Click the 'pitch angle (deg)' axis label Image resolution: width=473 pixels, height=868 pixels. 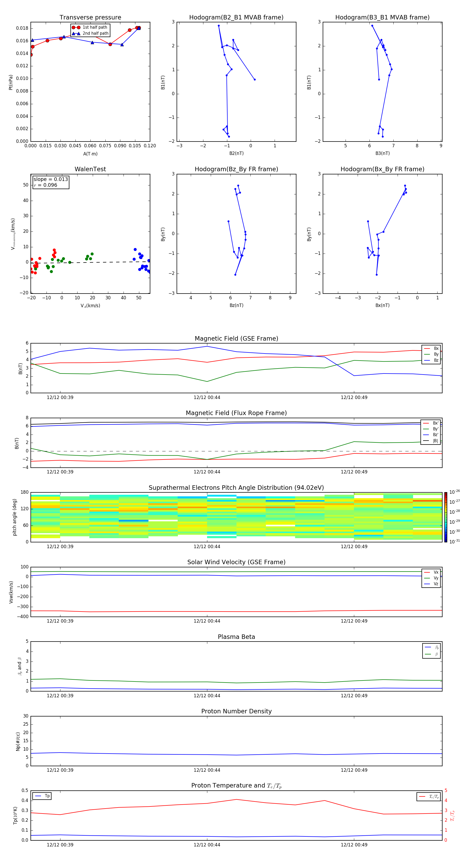click(14, 517)
